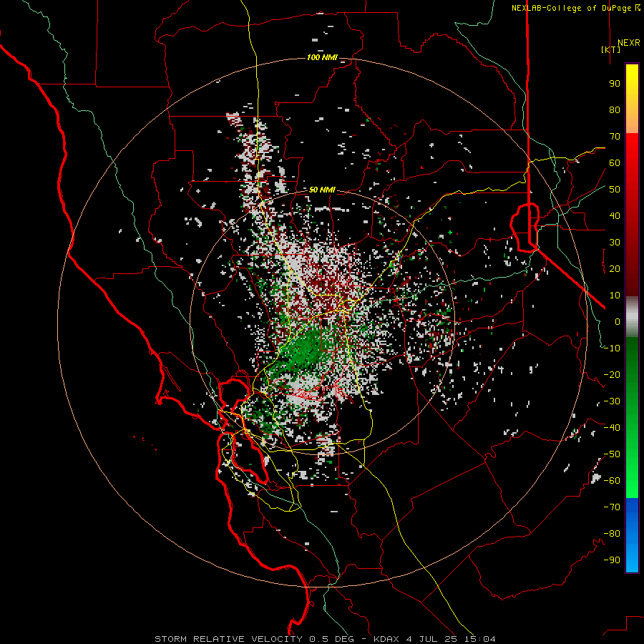Click the 90 value on velocity scale
The image size is (644, 644).
tap(615, 84)
